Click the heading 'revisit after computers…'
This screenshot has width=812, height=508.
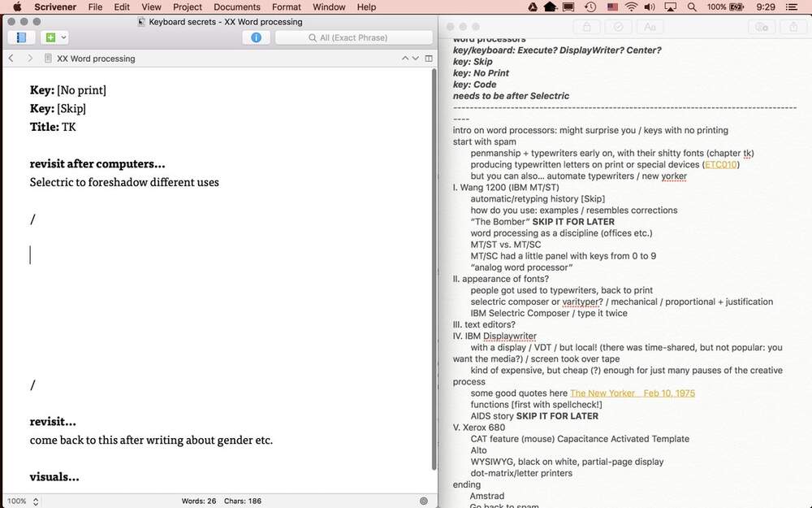point(97,164)
